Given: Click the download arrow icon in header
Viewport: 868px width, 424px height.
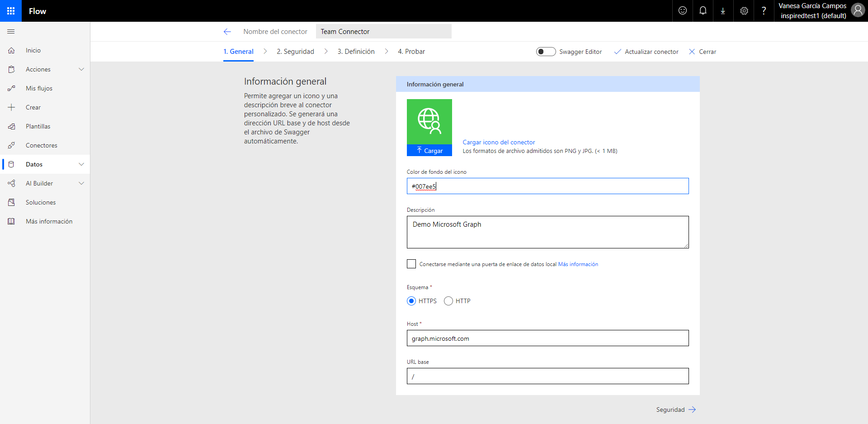Looking at the screenshot, I should click(723, 11).
